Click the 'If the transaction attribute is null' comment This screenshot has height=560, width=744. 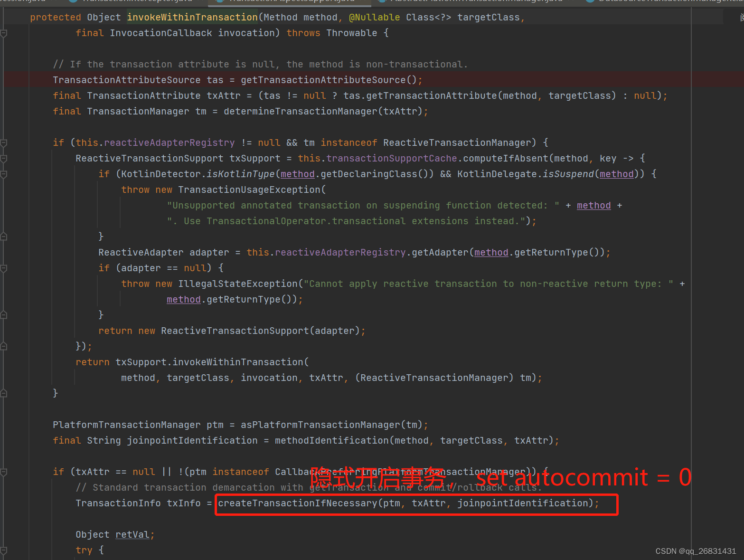click(x=260, y=65)
